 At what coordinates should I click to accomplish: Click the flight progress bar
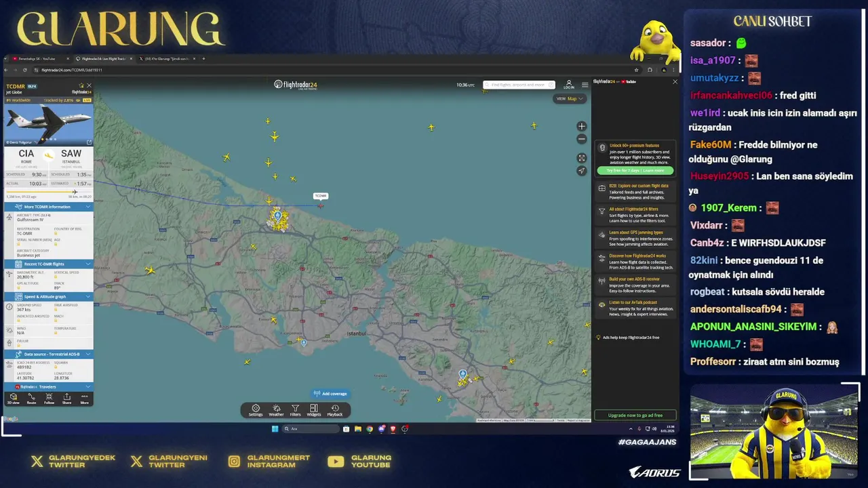[x=49, y=192]
